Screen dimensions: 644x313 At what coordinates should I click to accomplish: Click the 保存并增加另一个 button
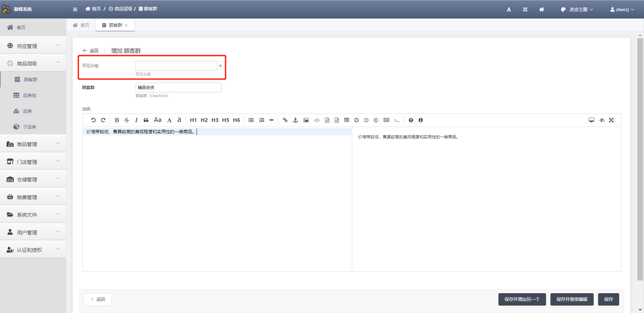coord(522,299)
